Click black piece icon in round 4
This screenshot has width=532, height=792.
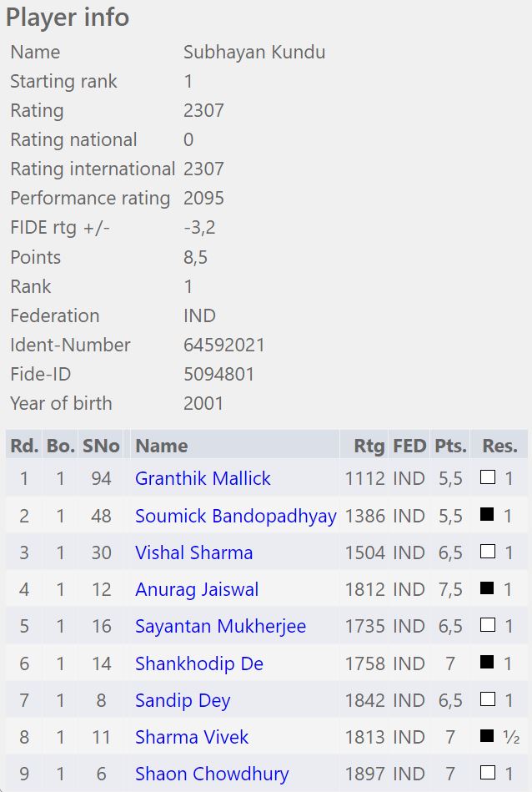tap(488, 589)
